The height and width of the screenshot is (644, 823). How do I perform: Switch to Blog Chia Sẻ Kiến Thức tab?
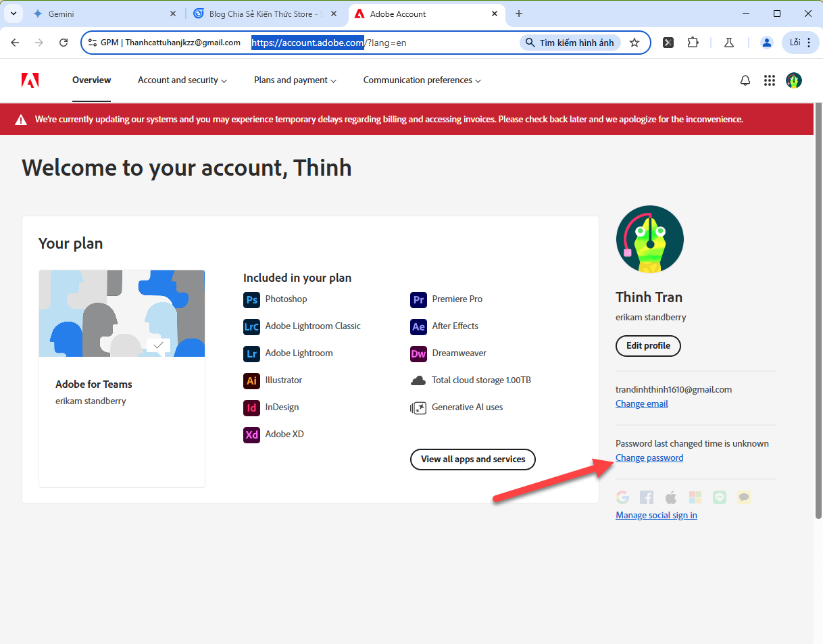(x=265, y=14)
